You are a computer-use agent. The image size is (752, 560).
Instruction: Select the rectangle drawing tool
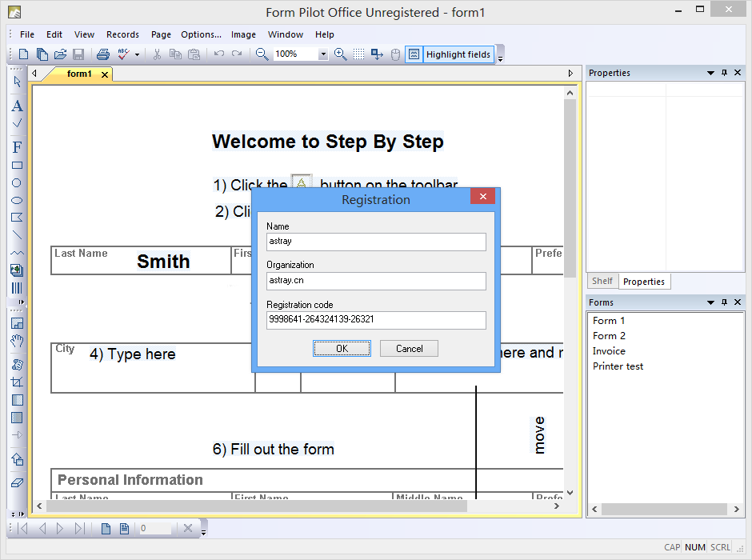18,166
